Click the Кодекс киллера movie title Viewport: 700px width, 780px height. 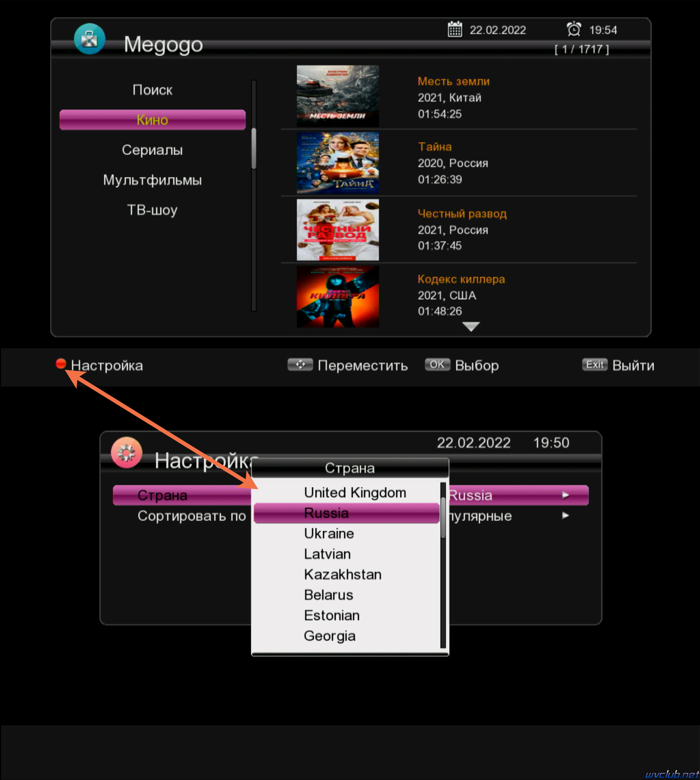(461, 279)
